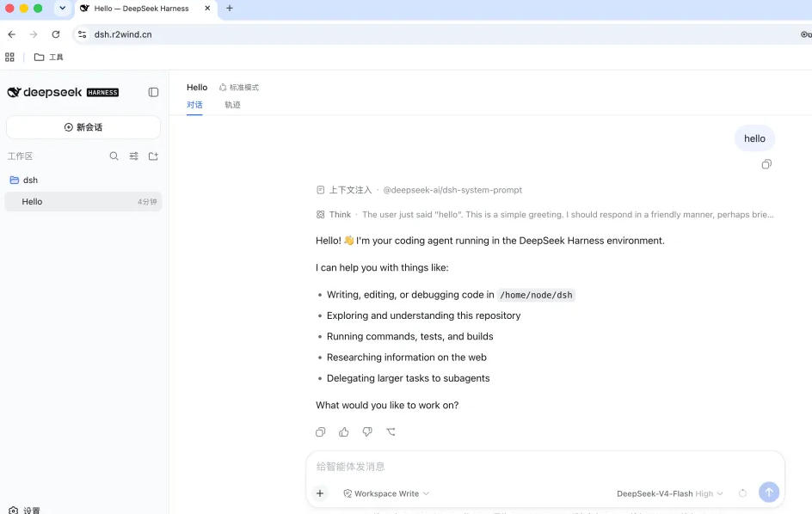Click the @deepseek-ai/dsh-system-prompt text

[452, 190]
